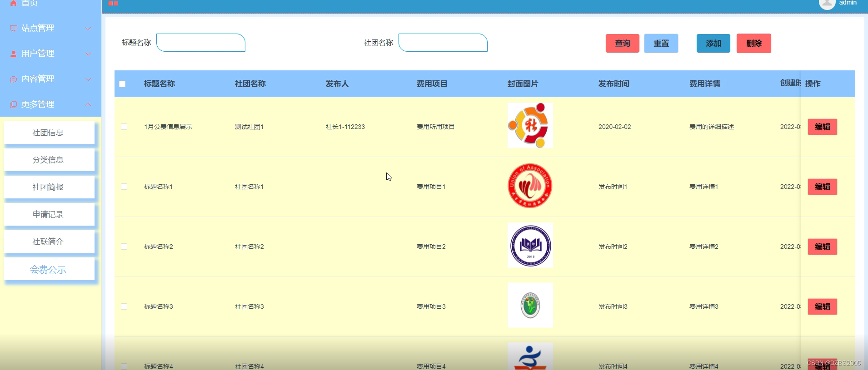Screen dimensions: 868x370
Task: Click the 封面图片 column header
Action: [523, 84]
